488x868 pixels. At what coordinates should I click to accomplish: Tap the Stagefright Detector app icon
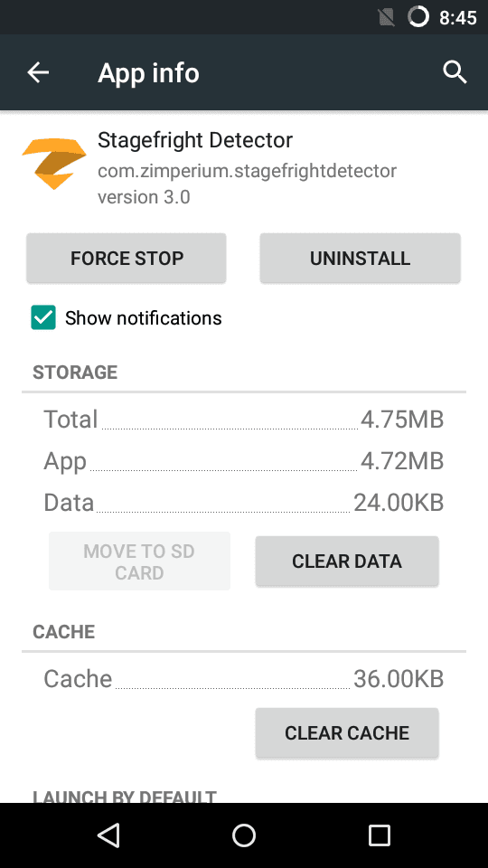click(54, 164)
